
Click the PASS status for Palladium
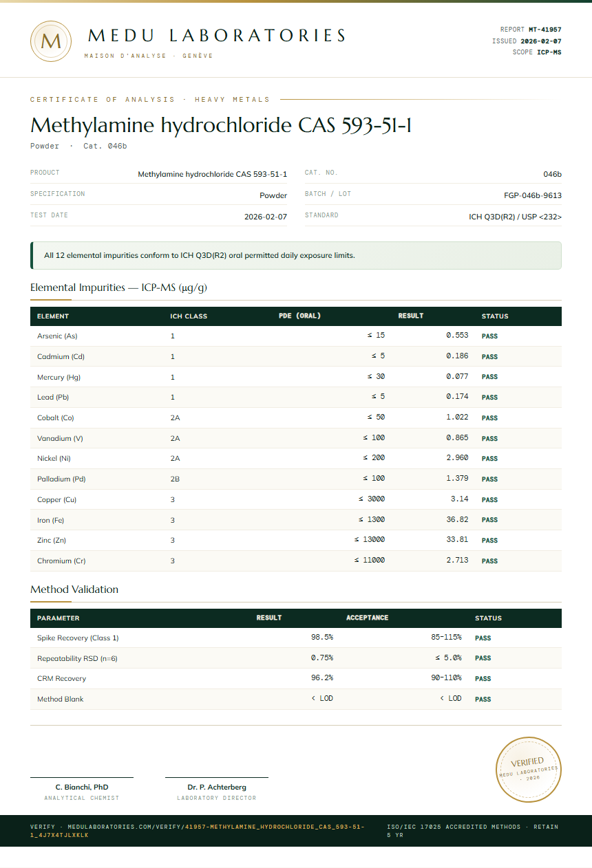(x=489, y=479)
